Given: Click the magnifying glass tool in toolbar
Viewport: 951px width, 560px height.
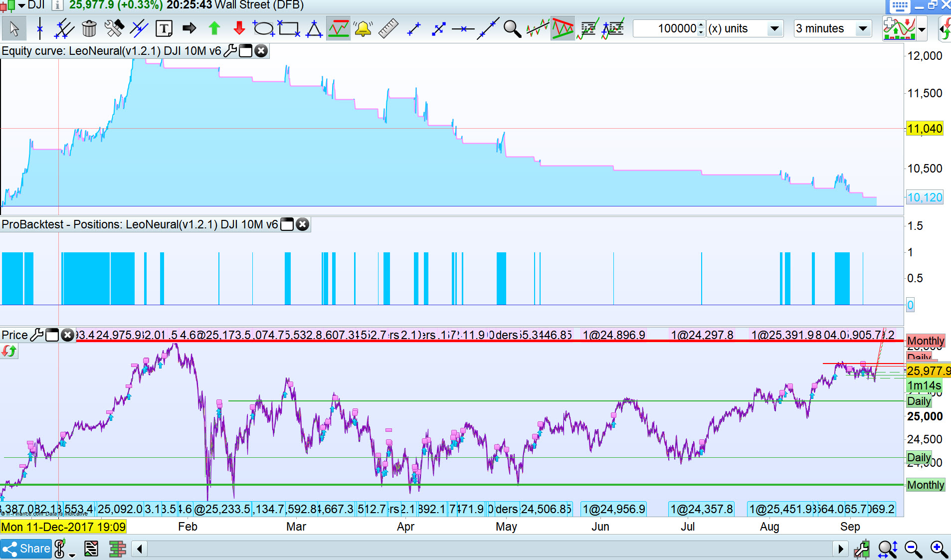Looking at the screenshot, I should [512, 28].
